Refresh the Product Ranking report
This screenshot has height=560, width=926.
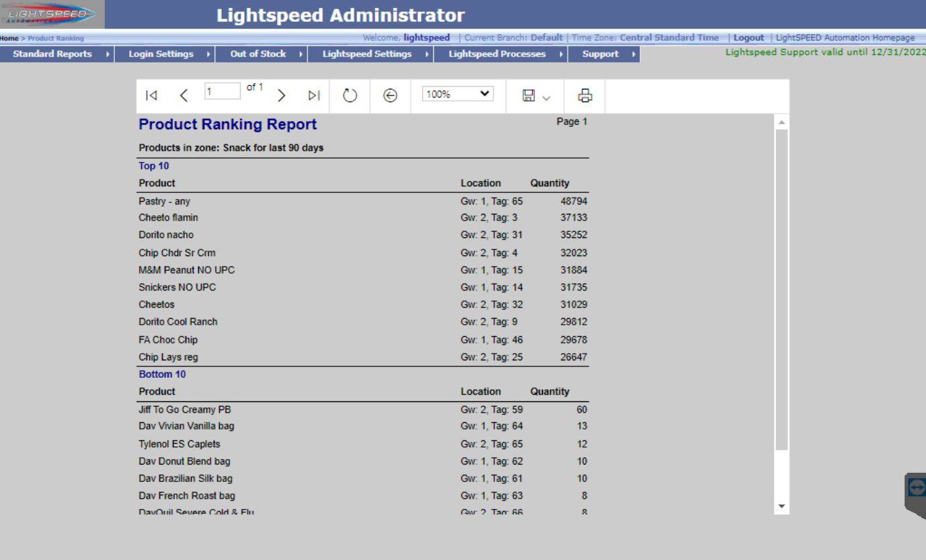pyautogui.click(x=349, y=96)
